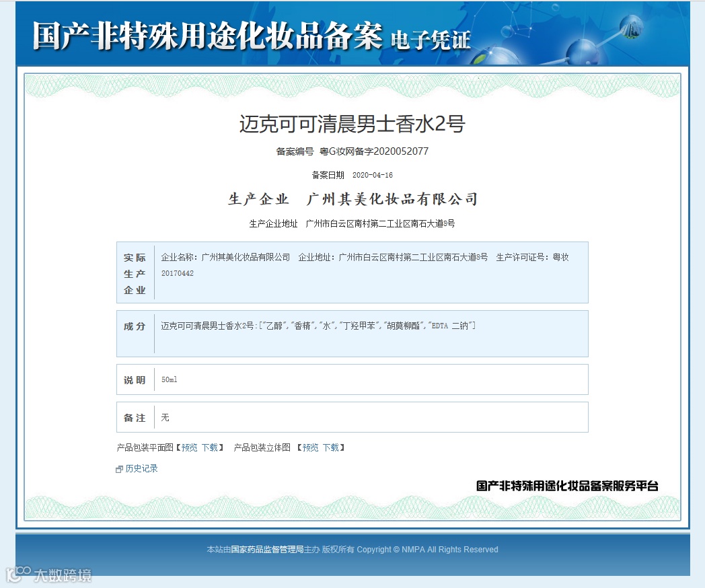Click the production license number 20170442
Viewport: 705px width, 588px height.
tap(178, 273)
